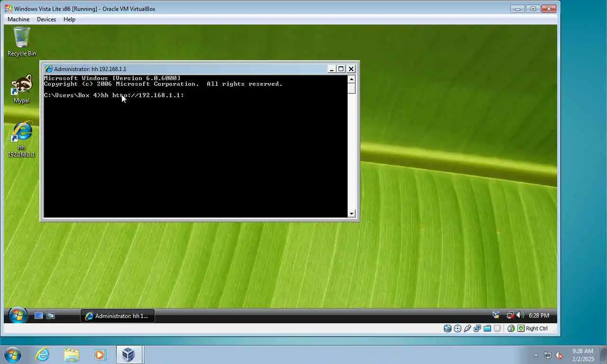
Task: Click the command prompt scroll down arrow
Action: click(x=351, y=213)
